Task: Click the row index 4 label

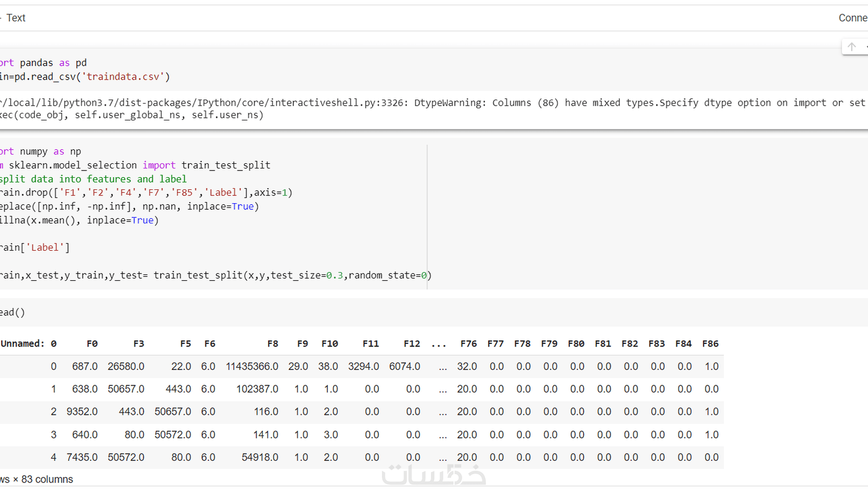Action: [54, 457]
